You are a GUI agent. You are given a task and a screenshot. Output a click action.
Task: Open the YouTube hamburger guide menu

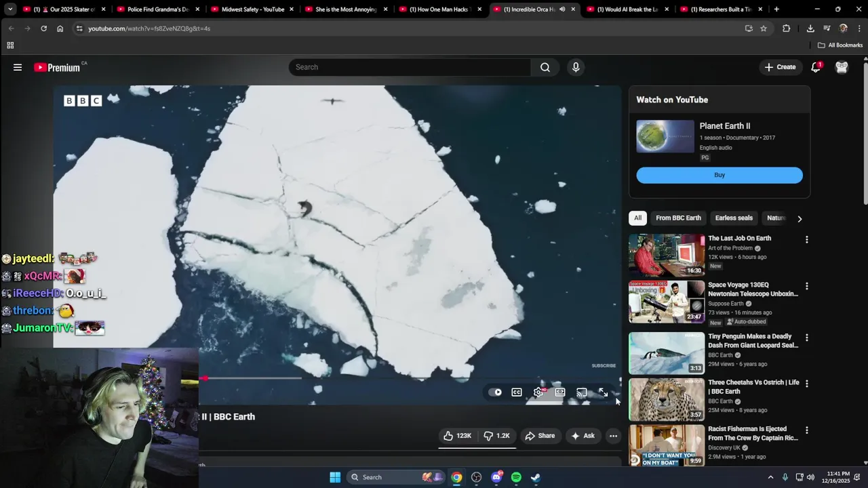click(x=18, y=67)
